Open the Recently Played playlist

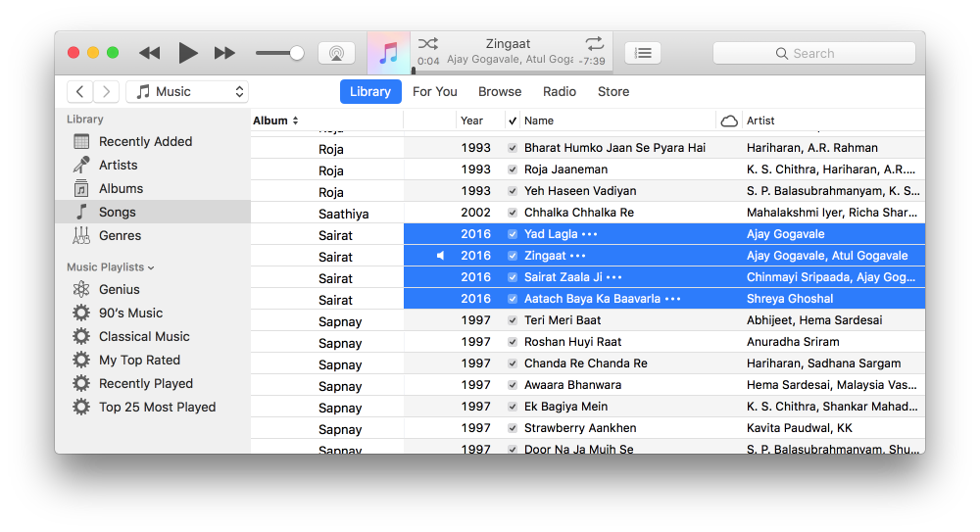153,384
